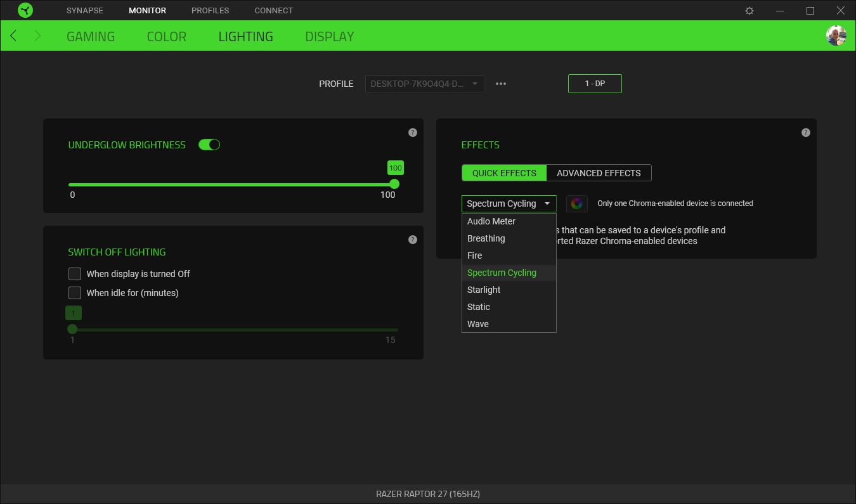This screenshot has width=856, height=504.
Task: Show help for Switch Off Lighting panel
Action: [413, 240]
